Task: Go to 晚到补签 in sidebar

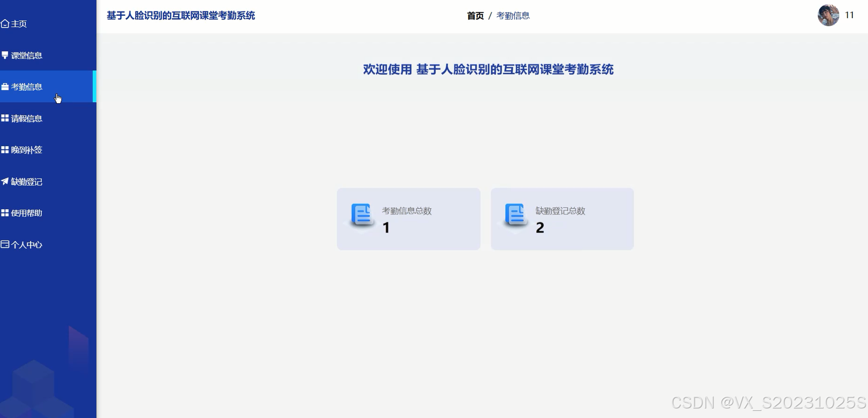Action: click(x=48, y=150)
